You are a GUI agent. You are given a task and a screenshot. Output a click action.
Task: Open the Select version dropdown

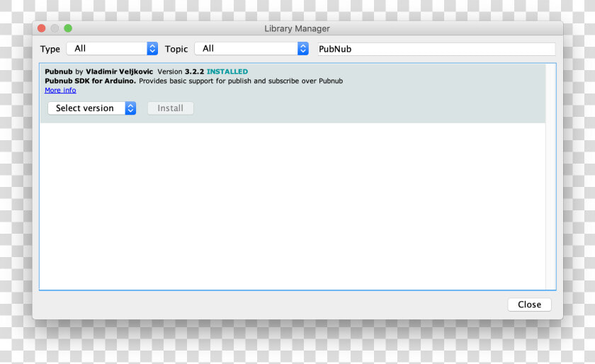click(x=92, y=108)
